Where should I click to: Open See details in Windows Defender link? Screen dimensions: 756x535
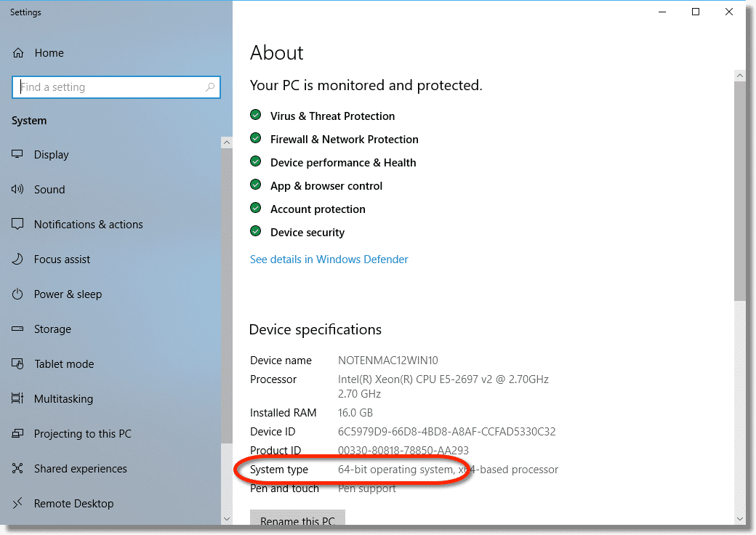coord(329,260)
